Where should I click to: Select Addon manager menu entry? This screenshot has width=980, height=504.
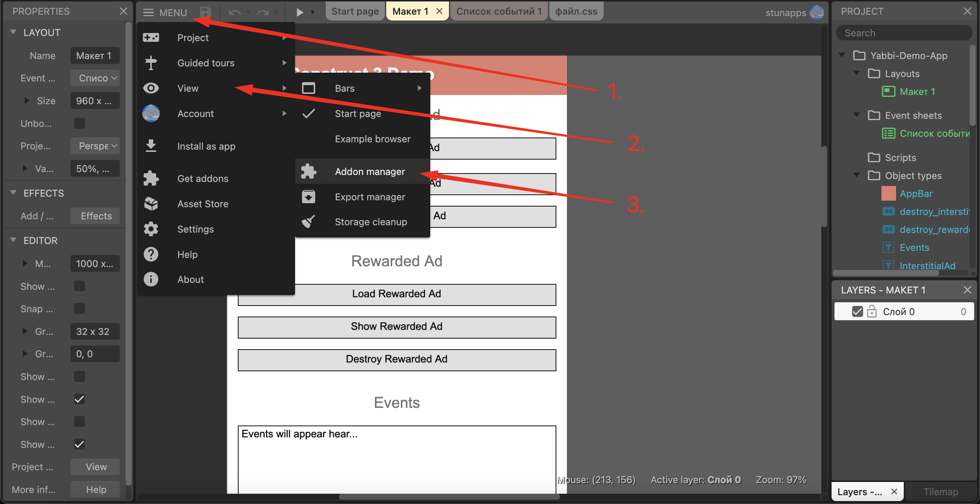click(369, 172)
